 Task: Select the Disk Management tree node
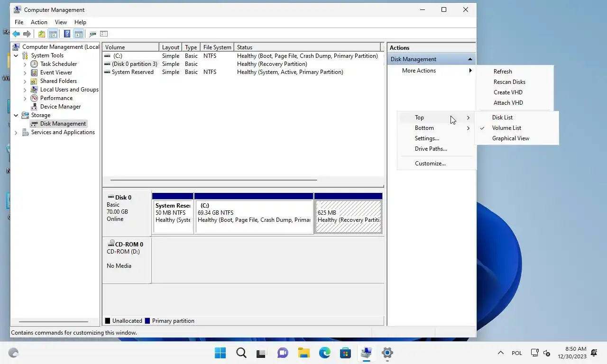click(58, 124)
